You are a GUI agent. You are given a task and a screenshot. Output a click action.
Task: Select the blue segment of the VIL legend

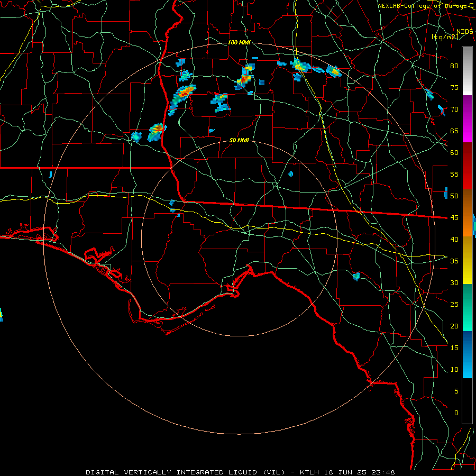click(467, 354)
